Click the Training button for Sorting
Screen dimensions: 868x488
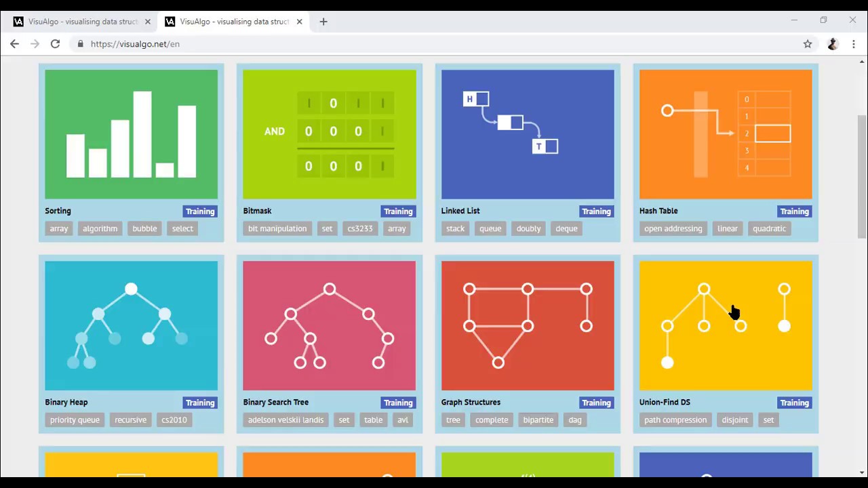(x=200, y=211)
